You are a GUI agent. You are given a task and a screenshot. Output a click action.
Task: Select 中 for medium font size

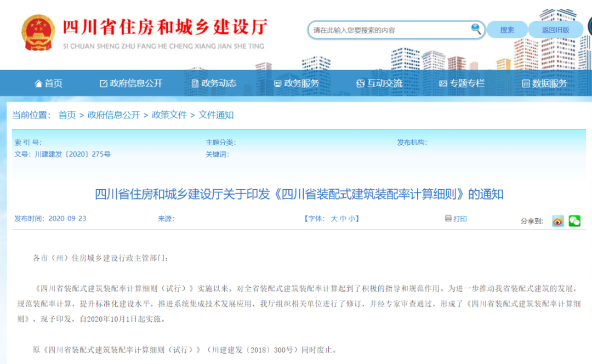pyautogui.click(x=344, y=218)
